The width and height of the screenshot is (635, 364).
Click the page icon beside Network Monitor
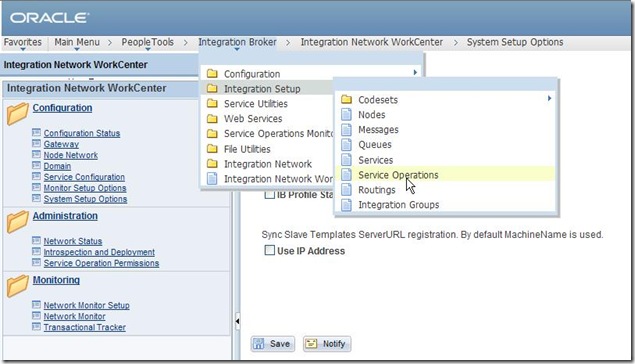tap(36, 316)
